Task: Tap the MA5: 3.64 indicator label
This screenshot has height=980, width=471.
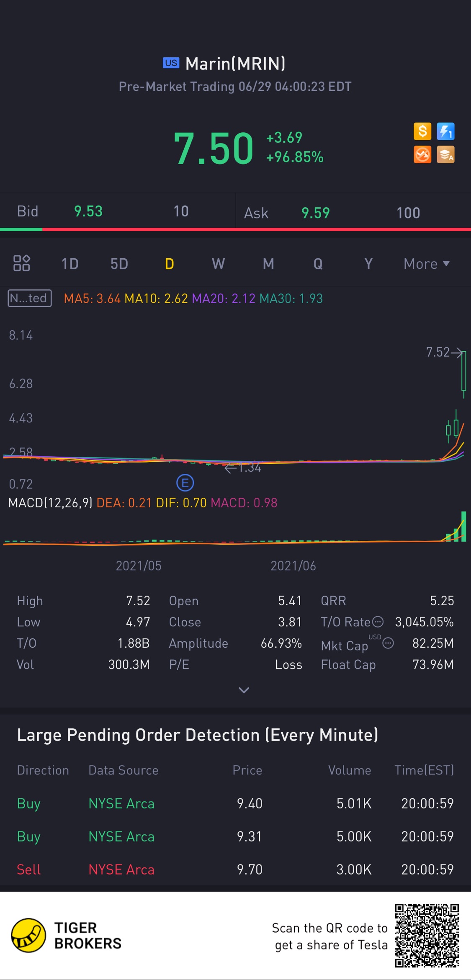Action: coord(92,298)
